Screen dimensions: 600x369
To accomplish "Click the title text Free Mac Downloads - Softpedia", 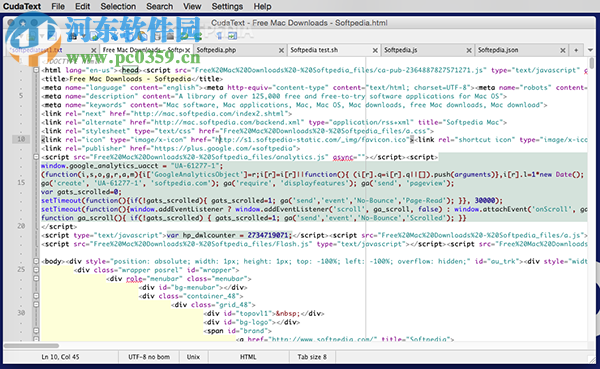I will tap(130, 79).
